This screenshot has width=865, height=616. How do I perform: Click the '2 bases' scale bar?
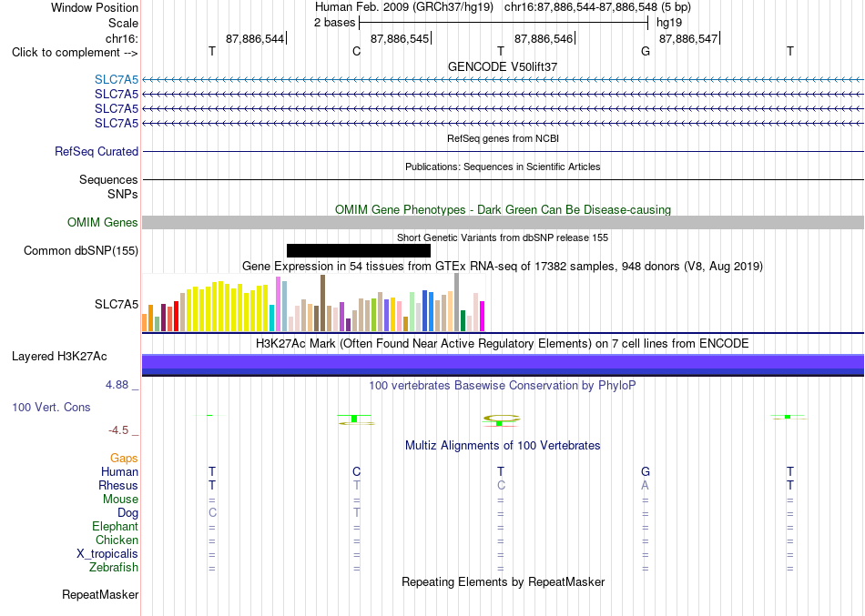(x=504, y=23)
